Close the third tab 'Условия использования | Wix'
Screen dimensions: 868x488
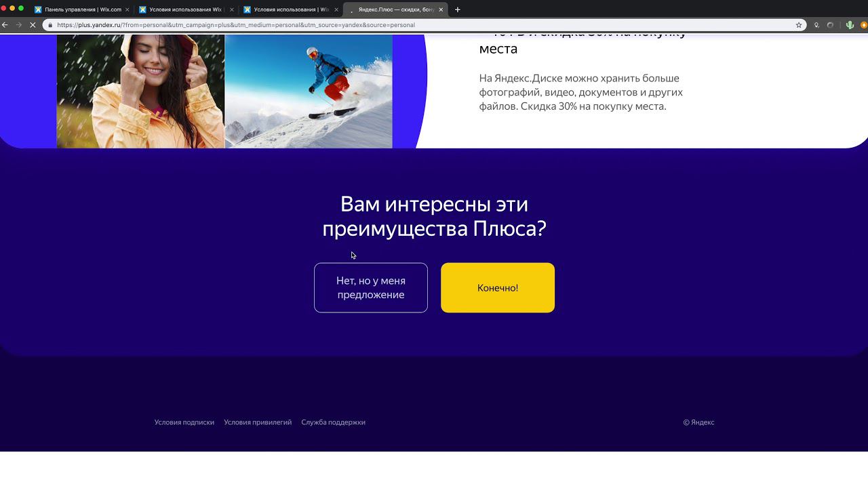336,9
